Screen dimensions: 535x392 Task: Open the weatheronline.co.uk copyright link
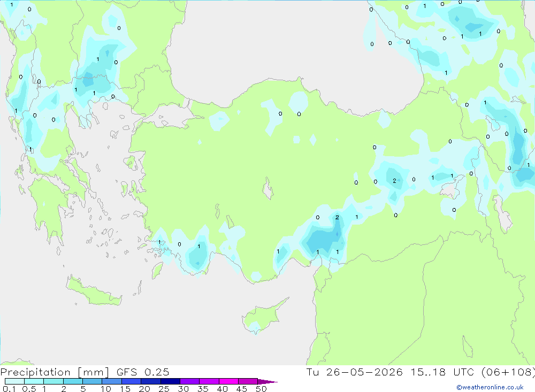coord(490,387)
